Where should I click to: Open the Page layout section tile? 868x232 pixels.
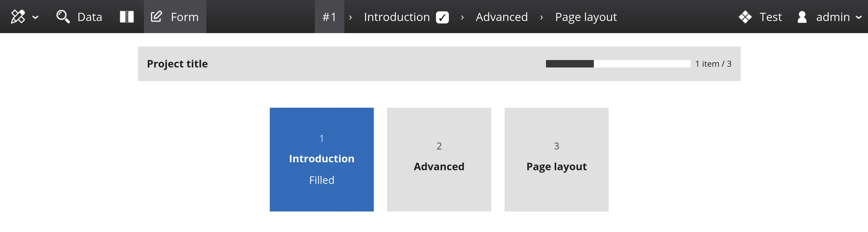[x=556, y=159]
